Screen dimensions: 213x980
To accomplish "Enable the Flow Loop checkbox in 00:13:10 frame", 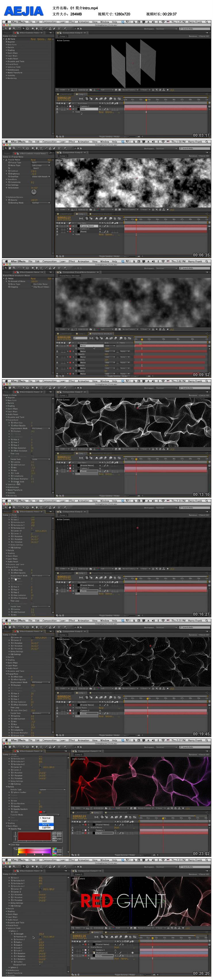I will (32, 454).
